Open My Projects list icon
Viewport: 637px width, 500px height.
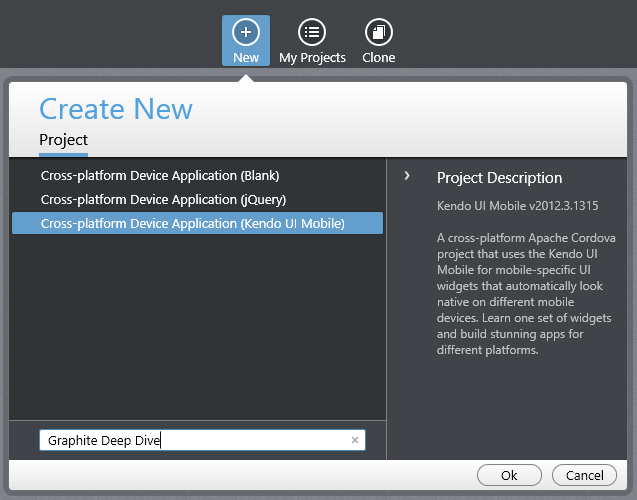312,32
